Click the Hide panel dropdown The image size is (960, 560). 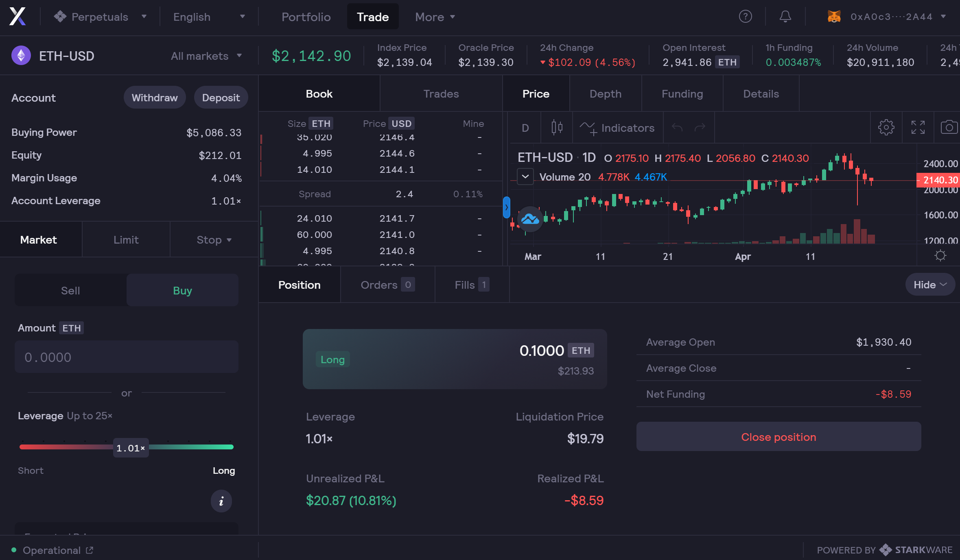(x=930, y=285)
